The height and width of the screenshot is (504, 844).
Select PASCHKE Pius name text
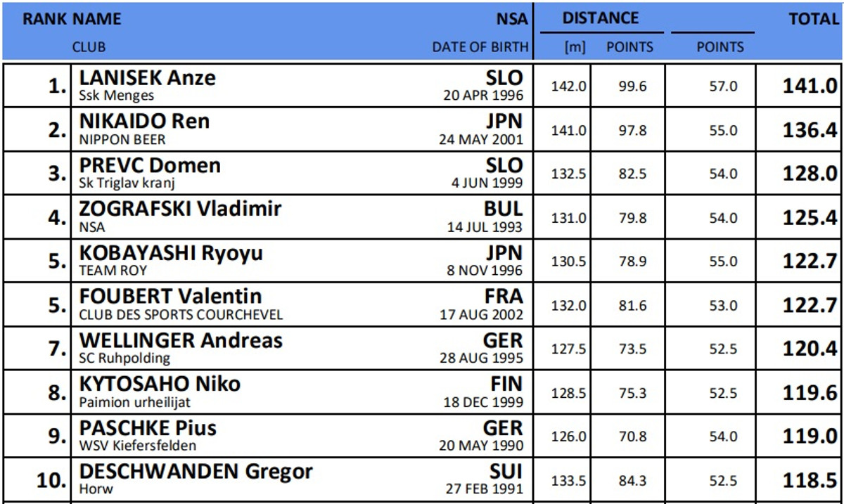pyautogui.click(x=148, y=427)
